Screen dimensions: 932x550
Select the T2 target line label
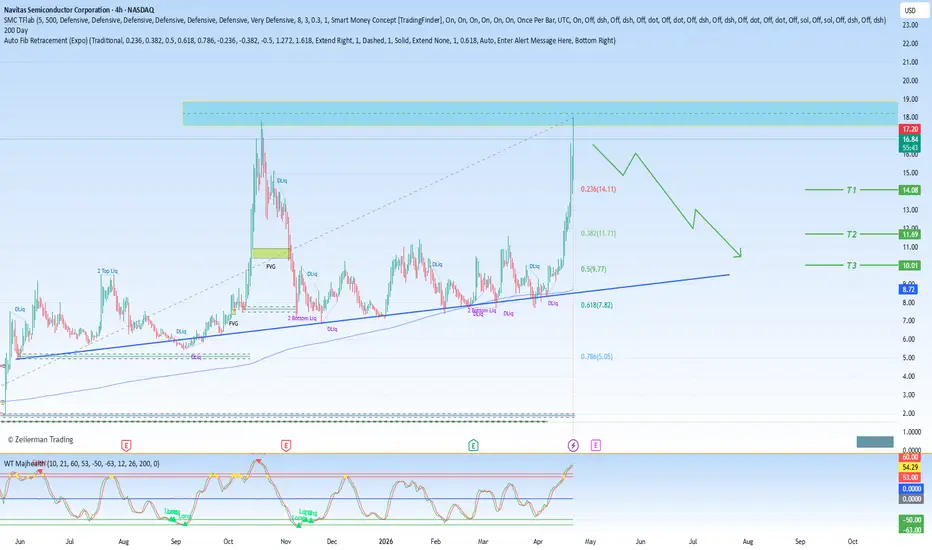pyautogui.click(x=852, y=234)
